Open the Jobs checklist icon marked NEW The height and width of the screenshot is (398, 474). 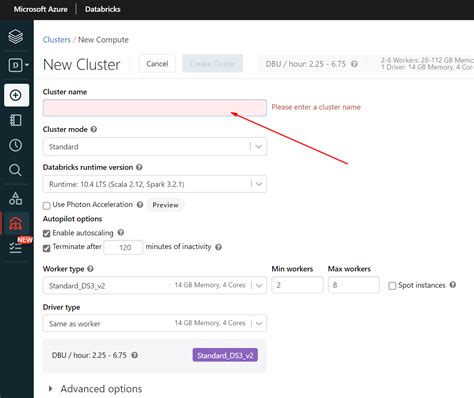16,247
